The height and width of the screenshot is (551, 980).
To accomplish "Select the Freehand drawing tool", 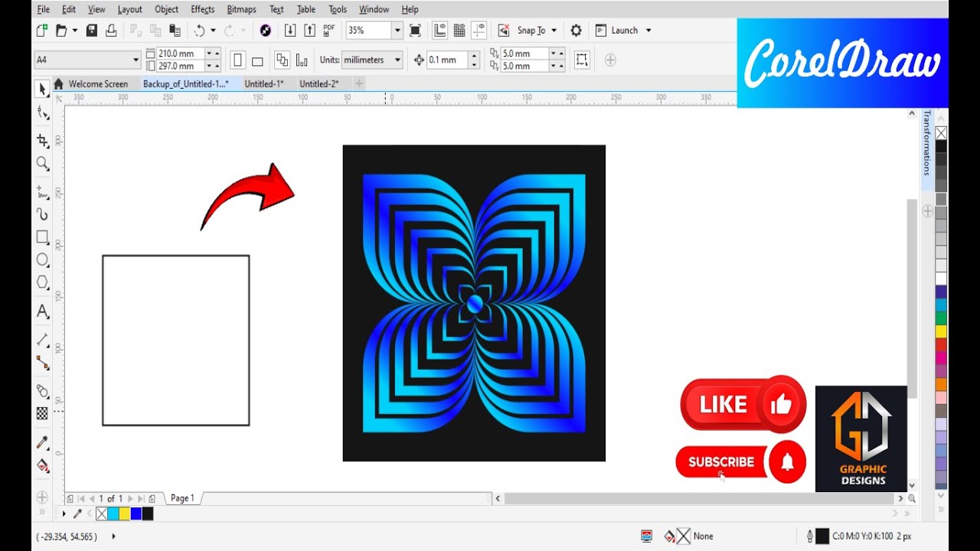I will (43, 192).
